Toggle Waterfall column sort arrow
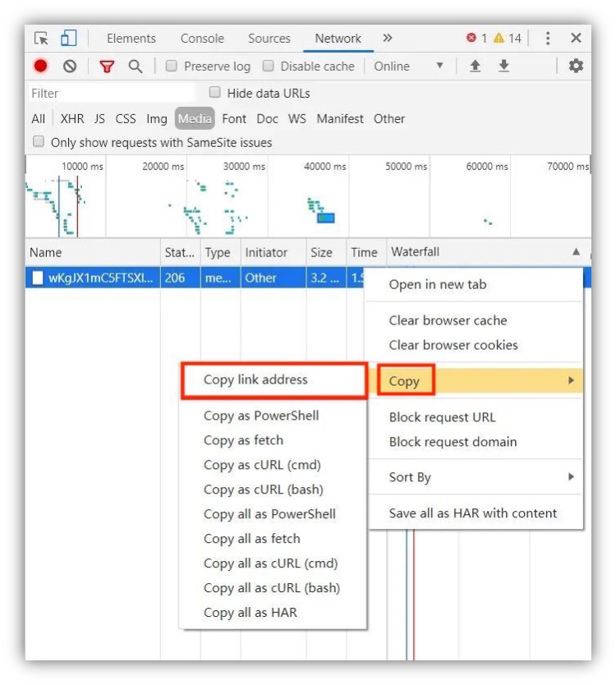The height and width of the screenshot is (685, 616). 577,251
